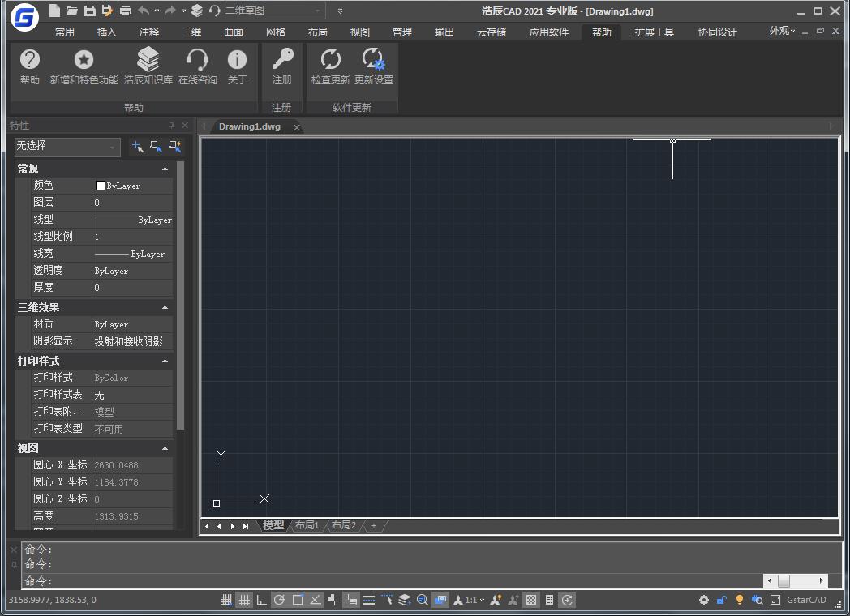This screenshot has height=616, width=850.
Task: Click the save icon in quick access toolbar
Action: coord(89,11)
